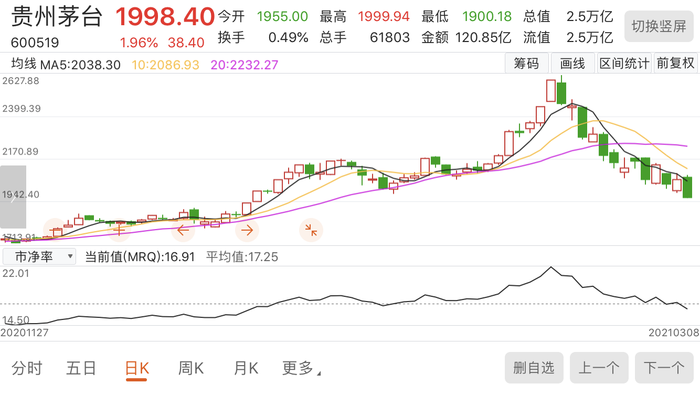Viewport: 700px width, 394px height.
Task: Toggle the 筹码 chip distribution view
Action: (526, 63)
